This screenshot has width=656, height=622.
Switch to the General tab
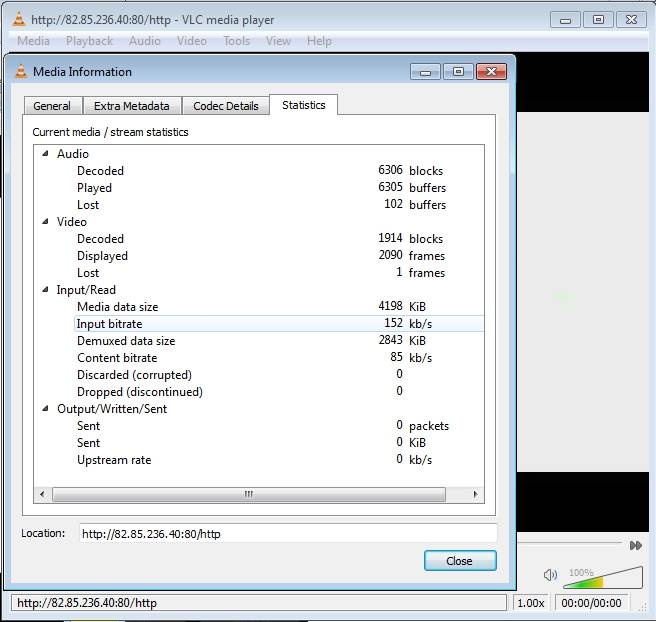52,106
